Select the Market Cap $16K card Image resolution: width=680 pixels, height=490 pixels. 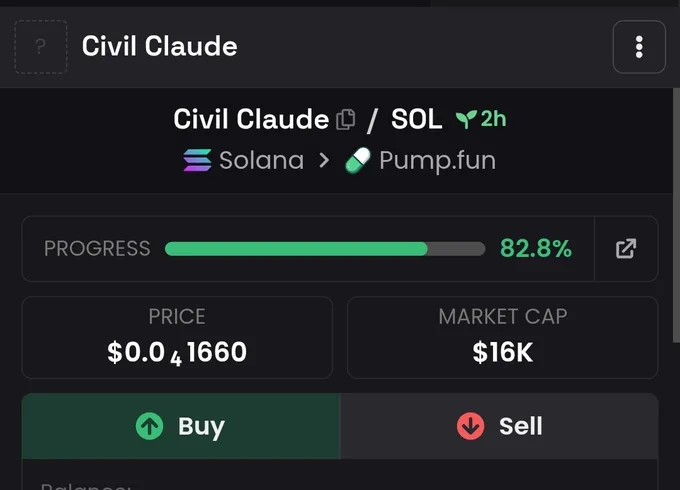point(503,337)
